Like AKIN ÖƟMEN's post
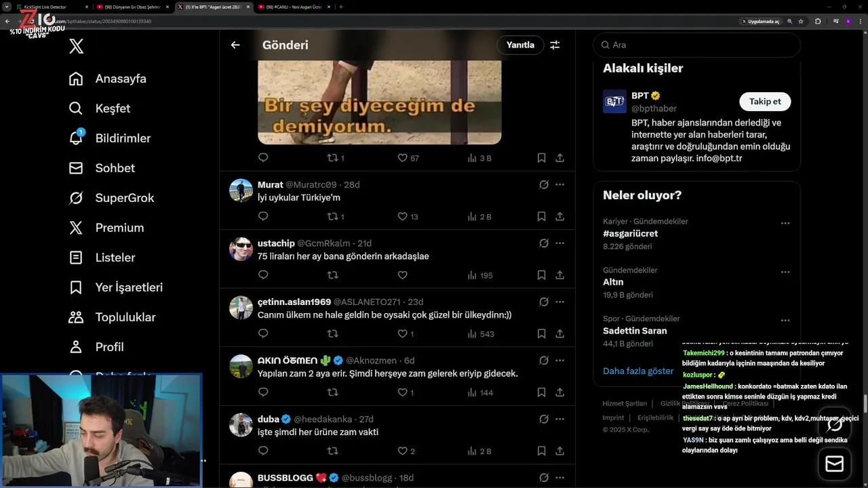 point(406,392)
